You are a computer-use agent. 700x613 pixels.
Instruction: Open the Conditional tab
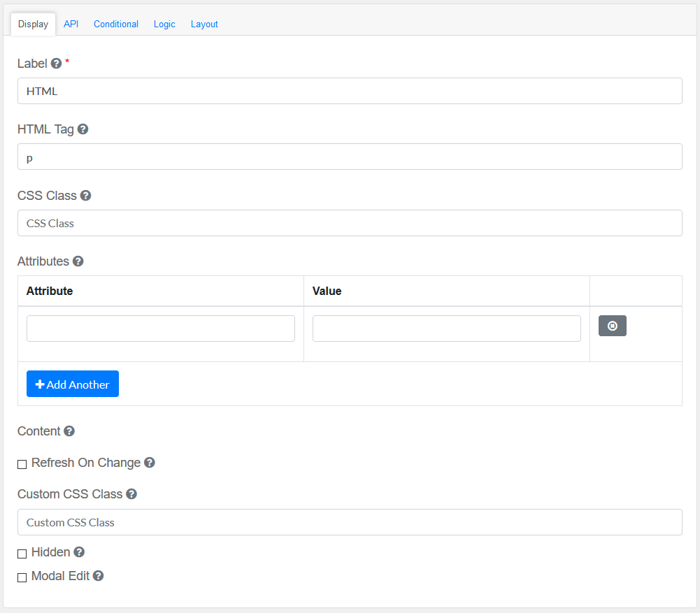(116, 24)
